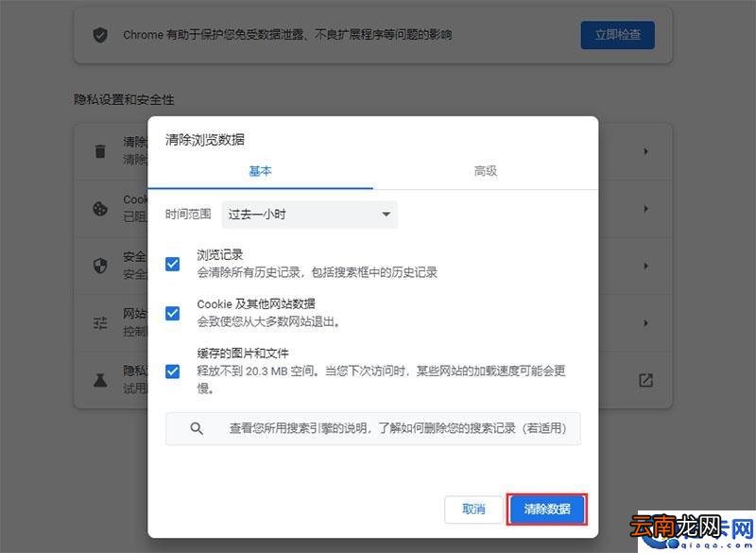Click the 立即检查 button

[618, 35]
